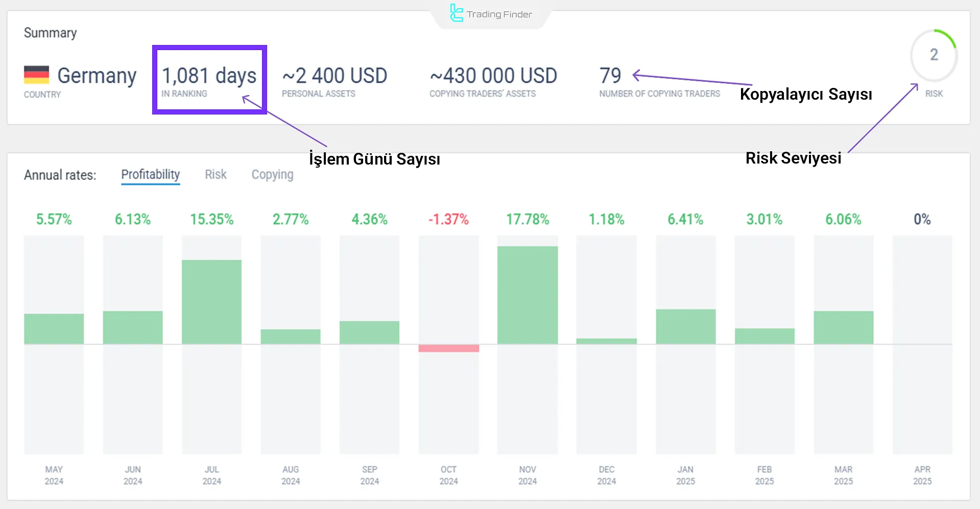Expand the Annual rates section
Viewport: 980px width, 509px height.
60,174
